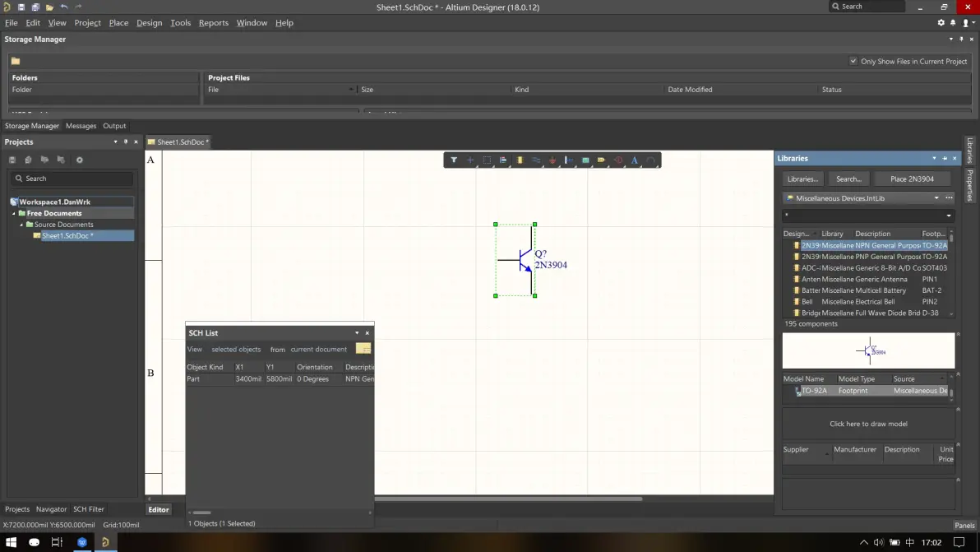This screenshot has width=980, height=552.
Task: Switch to the Navigator tab
Action: (x=51, y=509)
